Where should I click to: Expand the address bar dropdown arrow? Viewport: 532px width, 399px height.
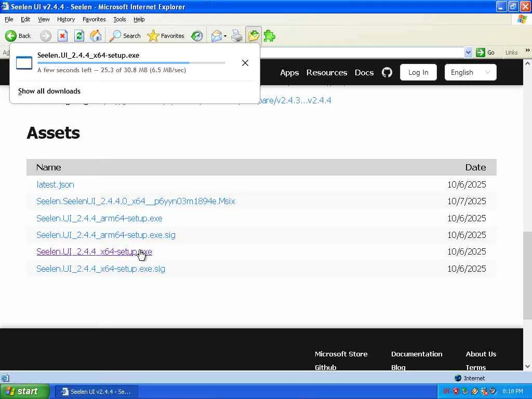(468, 52)
